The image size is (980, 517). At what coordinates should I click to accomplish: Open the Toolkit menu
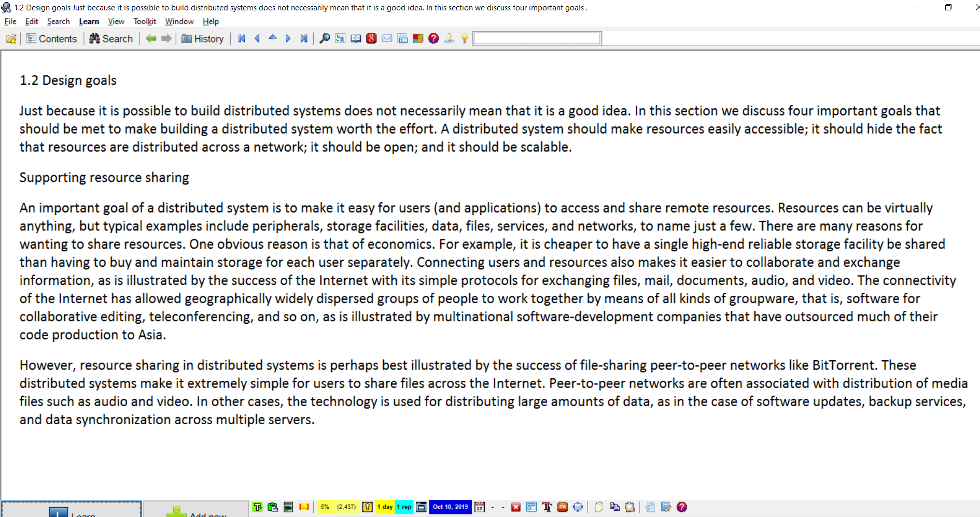click(x=145, y=21)
